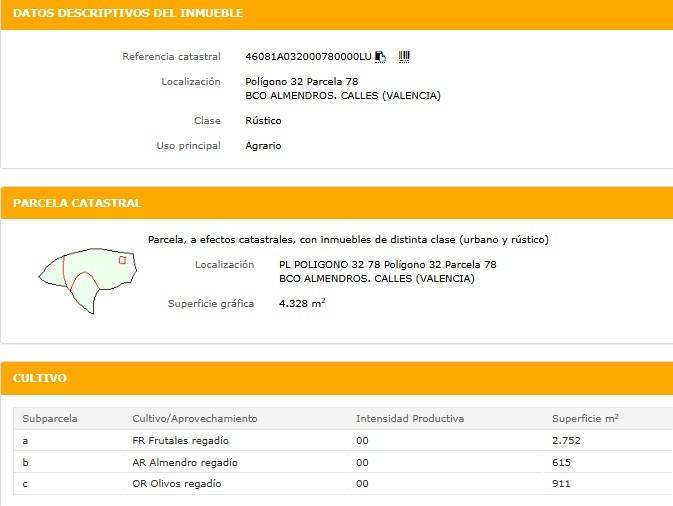
Task: Click the 2.752 surface value
Action: 566,440
